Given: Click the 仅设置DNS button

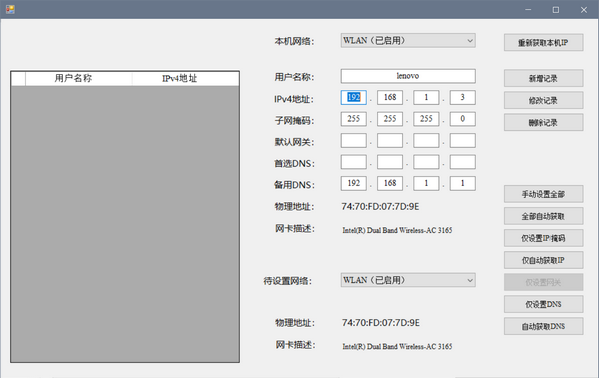Looking at the screenshot, I should click(x=543, y=304).
